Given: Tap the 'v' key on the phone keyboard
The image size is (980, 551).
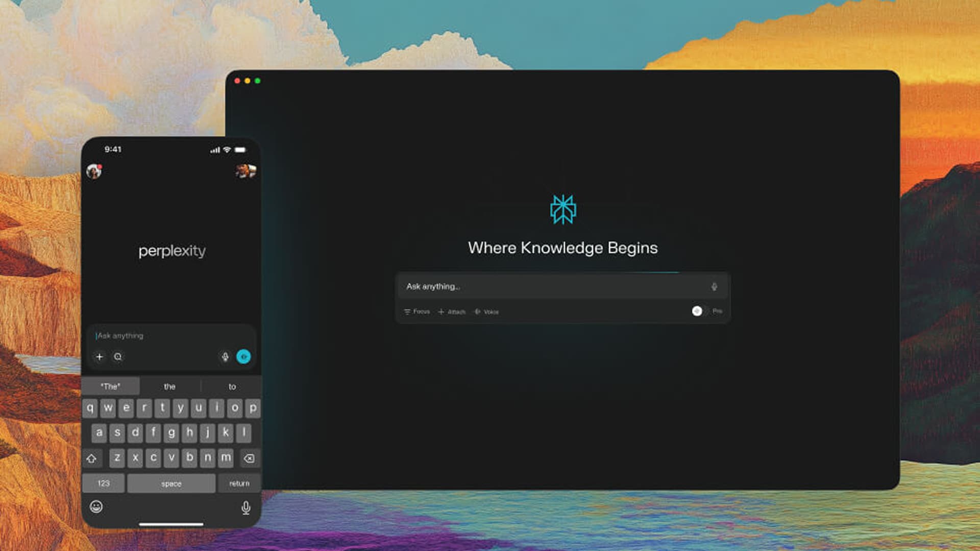Looking at the screenshot, I should point(171,458).
